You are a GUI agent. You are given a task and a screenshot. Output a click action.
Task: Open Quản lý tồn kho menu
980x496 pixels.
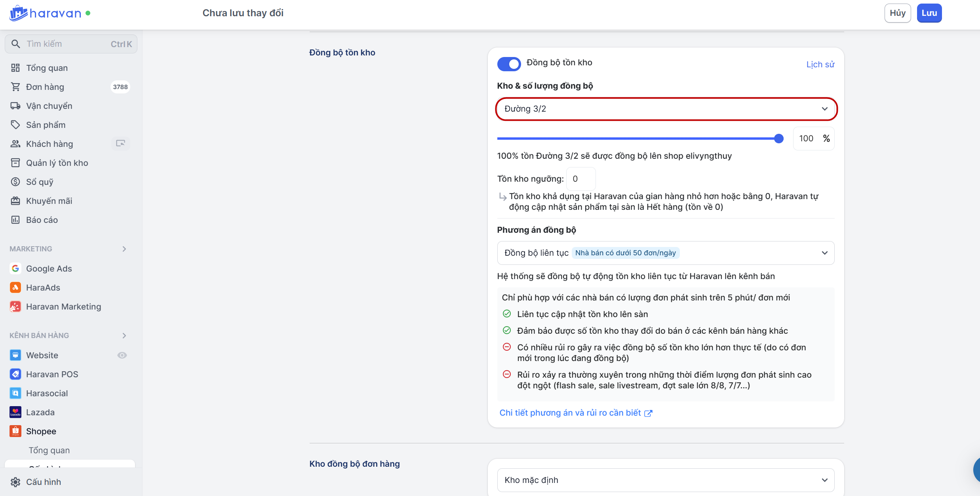tap(57, 163)
